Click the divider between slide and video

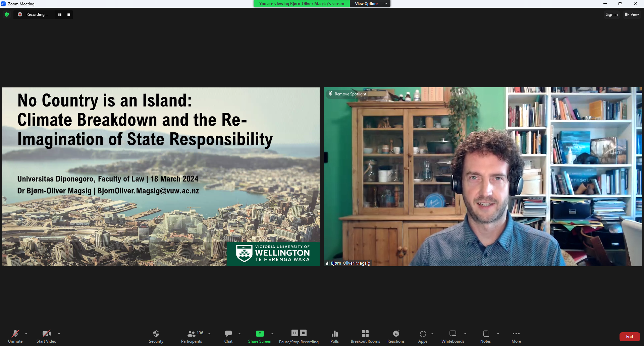pyautogui.click(x=322, y=177)
